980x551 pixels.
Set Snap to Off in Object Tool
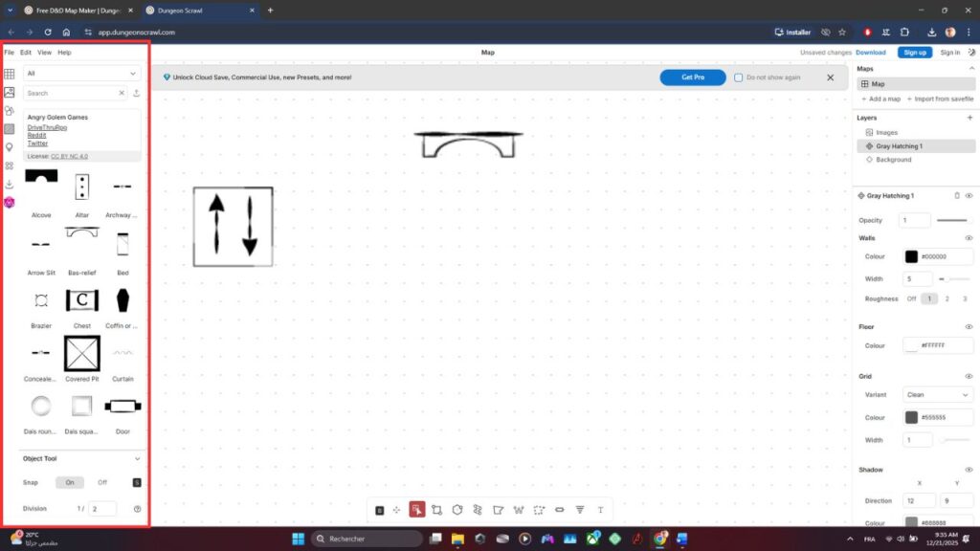click(x=102, y=482)
